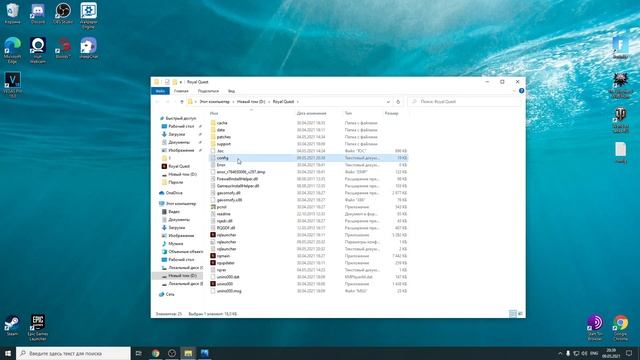Sort by Дата изменения column header

311,113
